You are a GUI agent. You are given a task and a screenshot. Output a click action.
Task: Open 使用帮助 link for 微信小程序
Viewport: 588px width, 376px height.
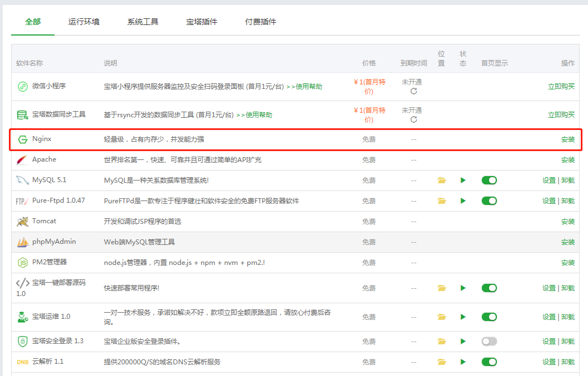(x=304, y=87)
